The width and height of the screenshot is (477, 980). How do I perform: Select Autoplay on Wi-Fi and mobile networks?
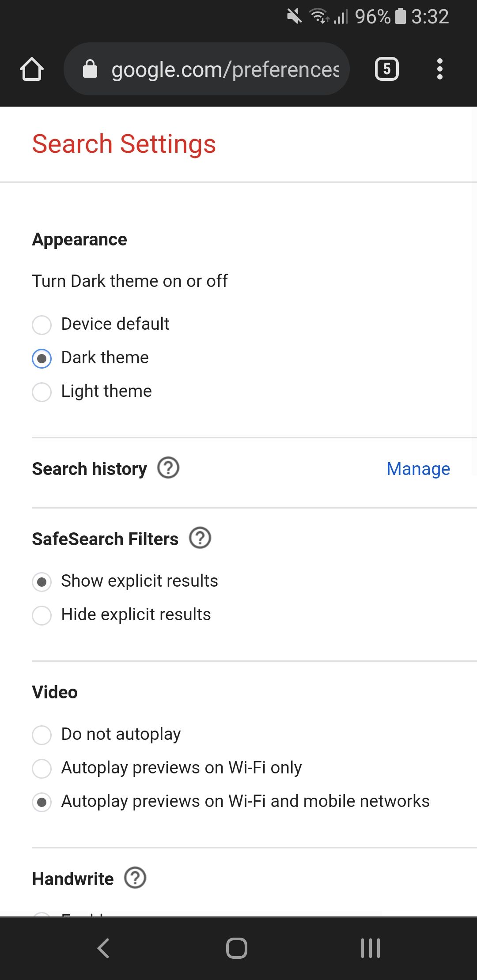tap(42, 802)
